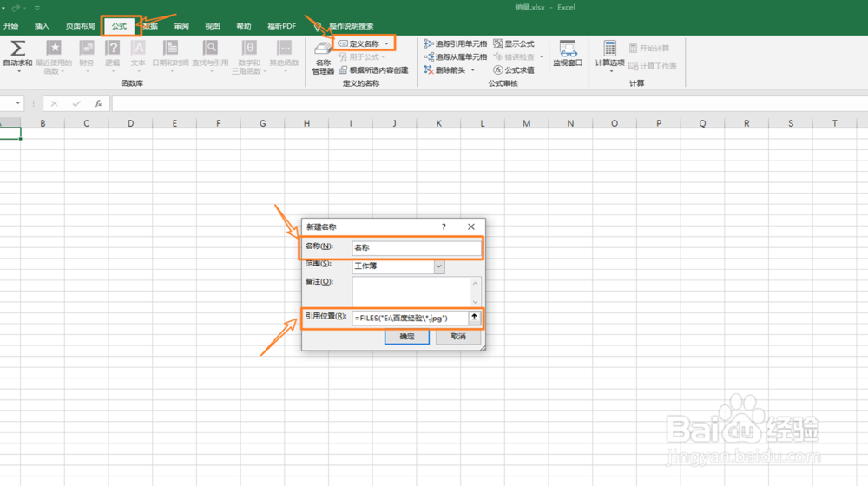Expand the Remove Arrows dropdown arrow
Screen dimensions: 868x486
point(473,70)
